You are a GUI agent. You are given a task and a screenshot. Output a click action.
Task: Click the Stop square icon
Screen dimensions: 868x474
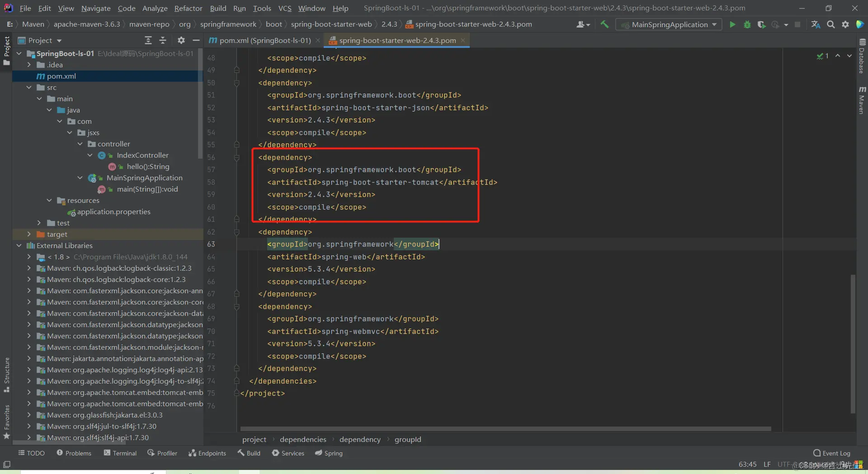coord(797,24)
